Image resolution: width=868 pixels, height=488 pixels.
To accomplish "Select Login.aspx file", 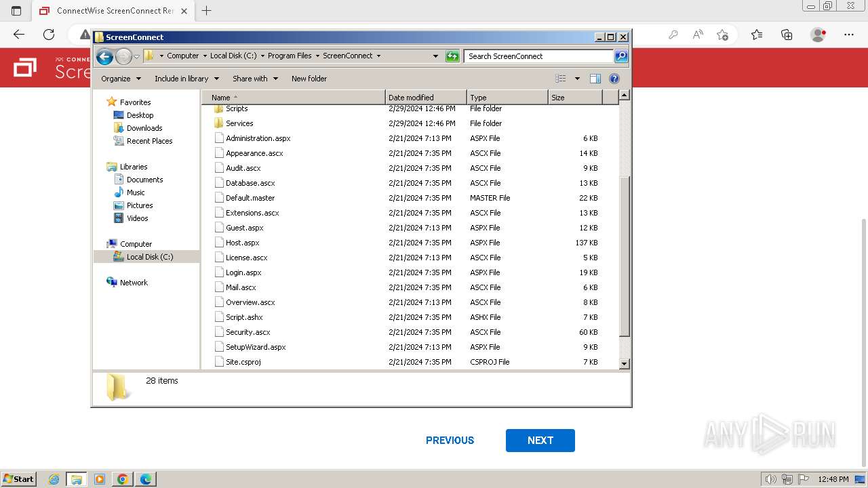I will [243, 272].
